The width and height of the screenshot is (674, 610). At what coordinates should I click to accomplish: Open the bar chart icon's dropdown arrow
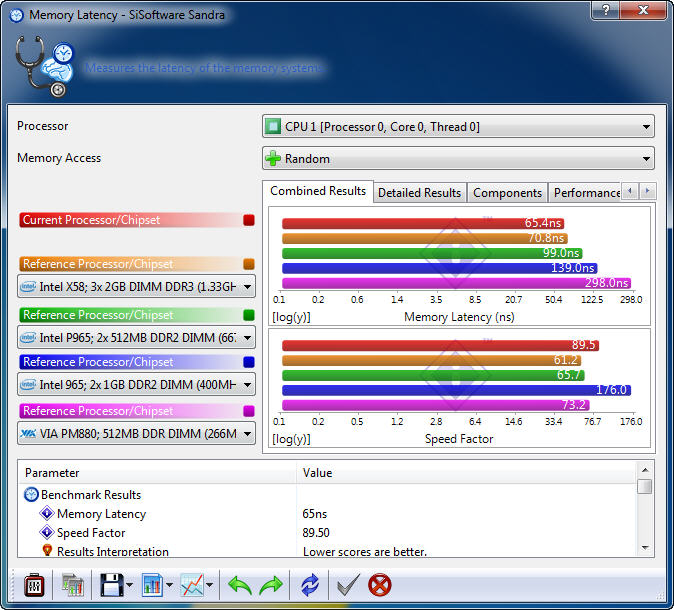[x=169, y=585]
